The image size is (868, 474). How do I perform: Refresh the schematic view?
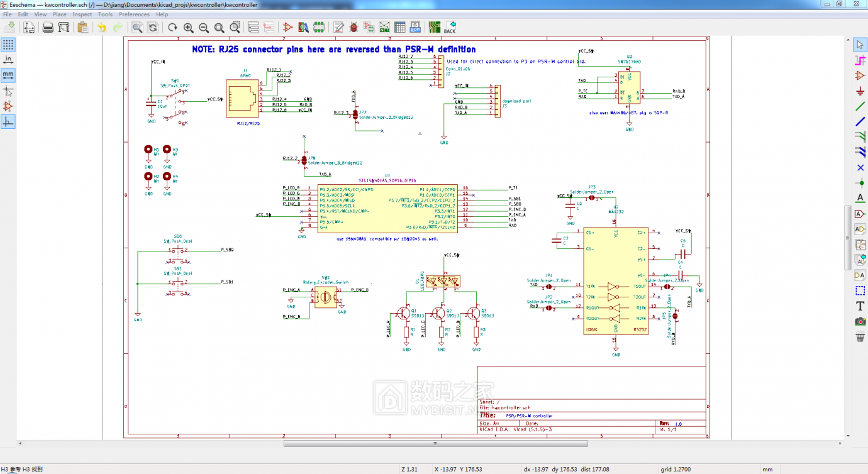tap(172, 27)
